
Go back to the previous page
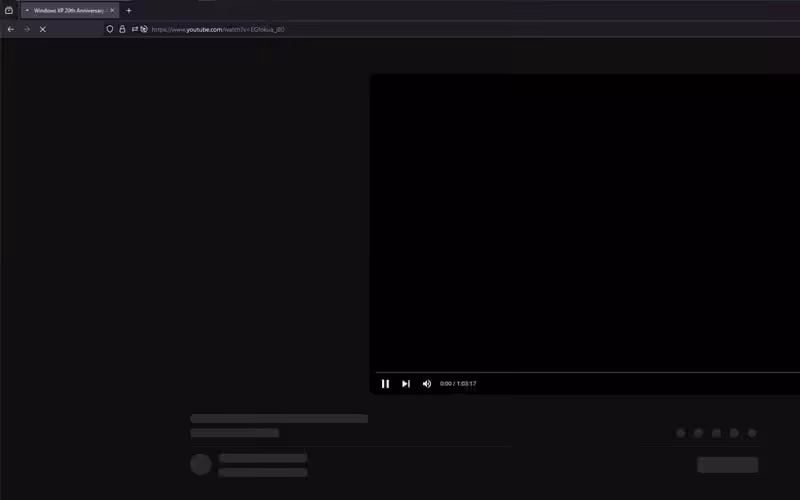click(x=11, y=29)
